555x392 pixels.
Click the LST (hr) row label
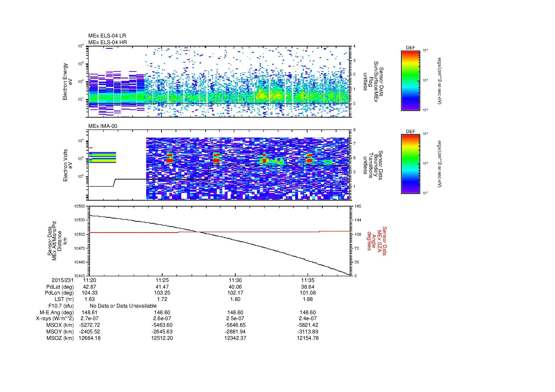click(64, 299)
